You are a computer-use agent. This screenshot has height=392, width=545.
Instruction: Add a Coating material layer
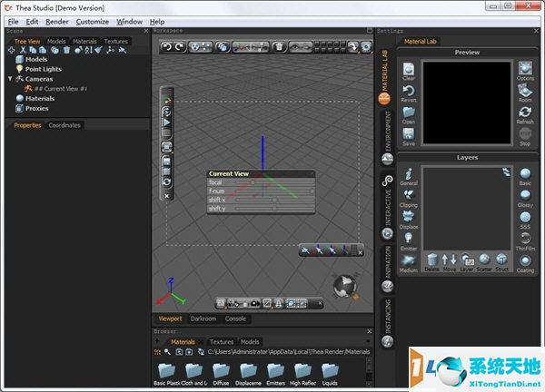point(525,264)
